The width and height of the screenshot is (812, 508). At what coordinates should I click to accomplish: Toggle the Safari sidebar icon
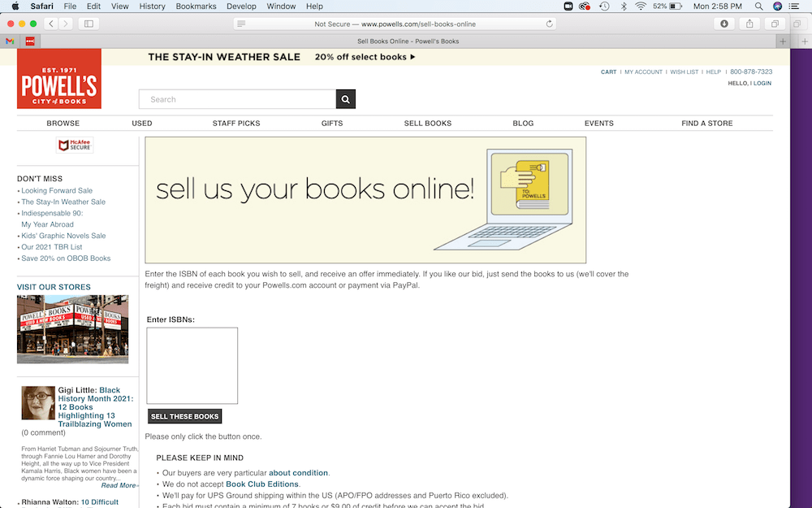88,24
